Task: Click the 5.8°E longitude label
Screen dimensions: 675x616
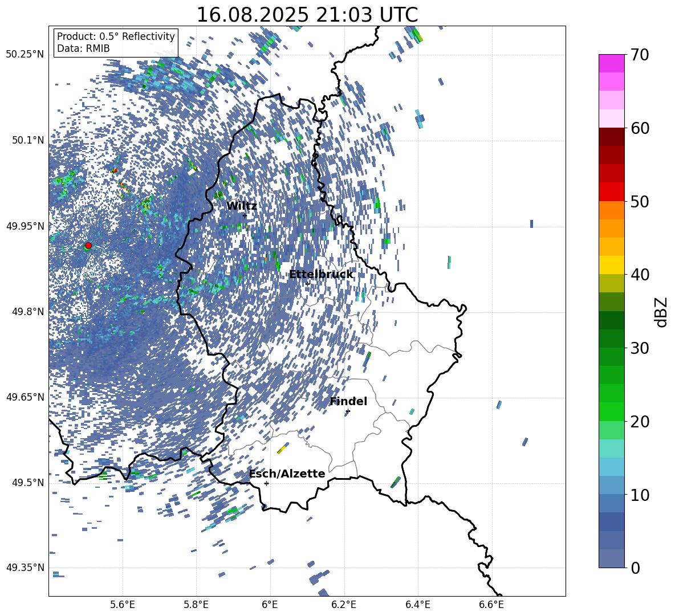Action: tap(196, 605)
